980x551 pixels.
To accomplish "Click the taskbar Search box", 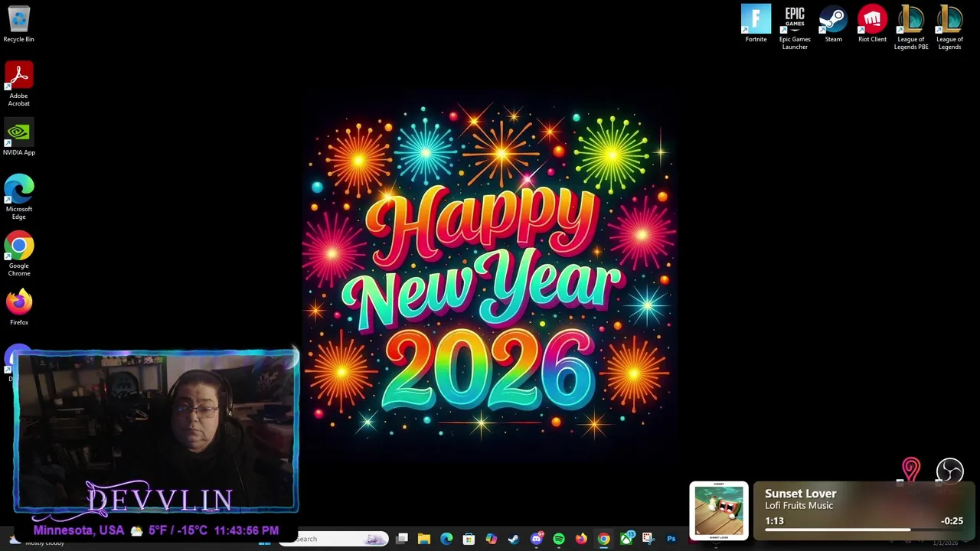I will pos(335,539).
